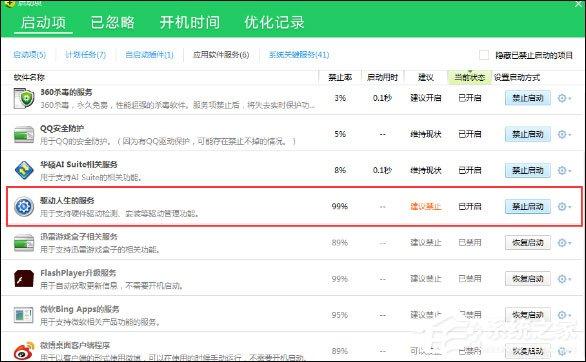The image size is (586, 362).
Task: Open the settings gear dropdown for QQ安全防护
Action: [564, 134]
